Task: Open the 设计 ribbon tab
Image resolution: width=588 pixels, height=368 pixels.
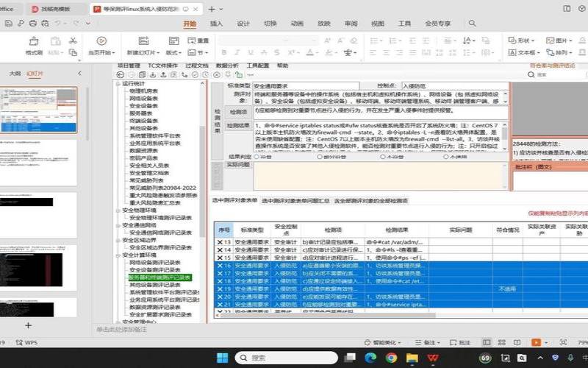Action: tap(243, 24)
